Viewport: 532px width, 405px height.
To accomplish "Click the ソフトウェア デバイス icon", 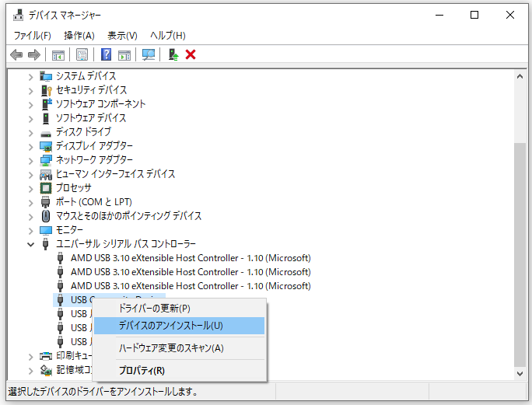I will click(46, 118).
